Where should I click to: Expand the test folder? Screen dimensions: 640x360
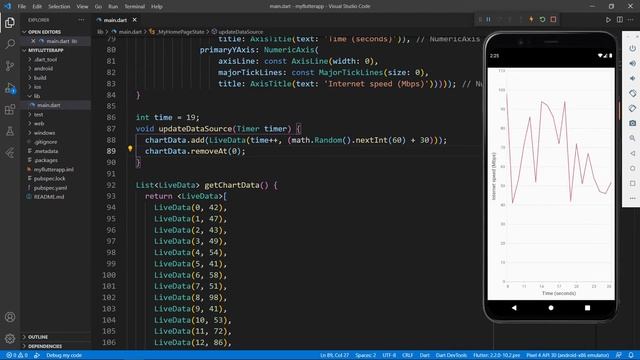click(x=39, y=115)
